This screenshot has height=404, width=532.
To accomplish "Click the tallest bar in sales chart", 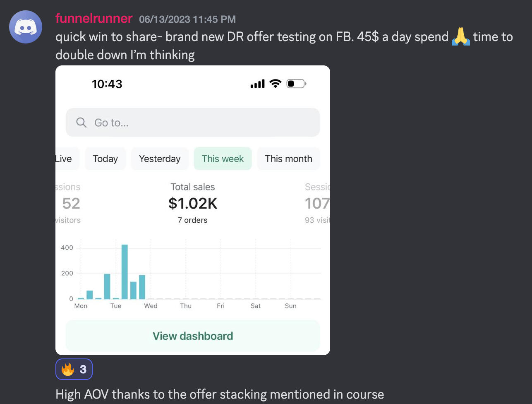I will (x=125, y=272).
